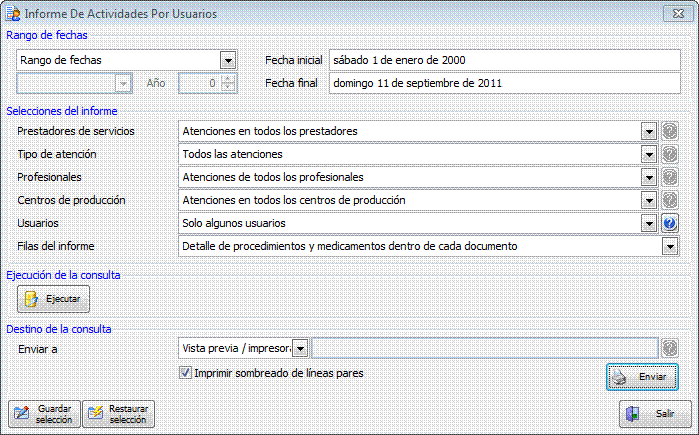The image size is (699, 435).
Task: Click the 'Enviar a' label
Action: [38, 349]
